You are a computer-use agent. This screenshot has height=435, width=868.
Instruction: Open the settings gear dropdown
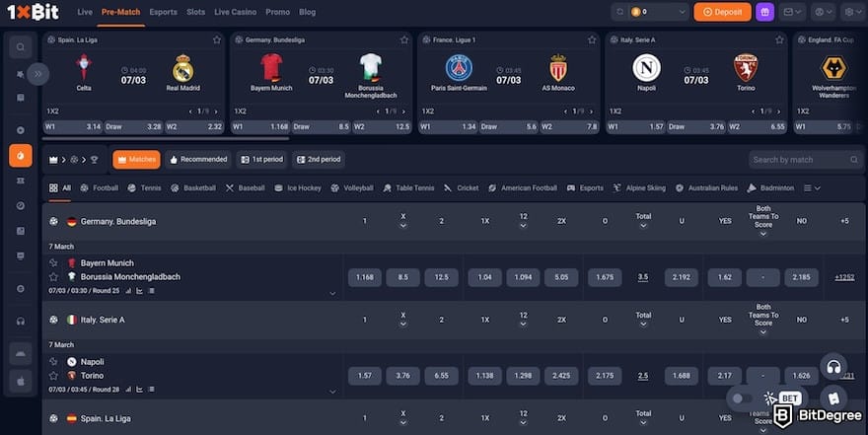tap(853, 12)
